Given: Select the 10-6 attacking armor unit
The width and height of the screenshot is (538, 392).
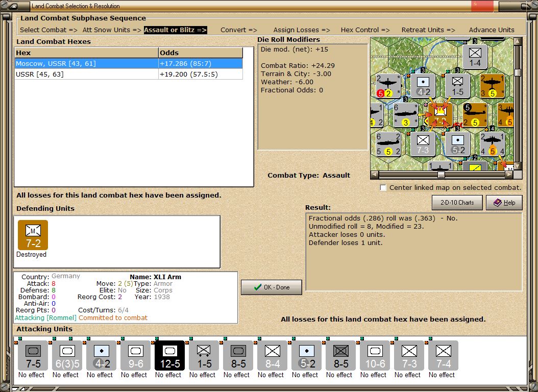Looking at the screenshot, I should tap(375, 355).
